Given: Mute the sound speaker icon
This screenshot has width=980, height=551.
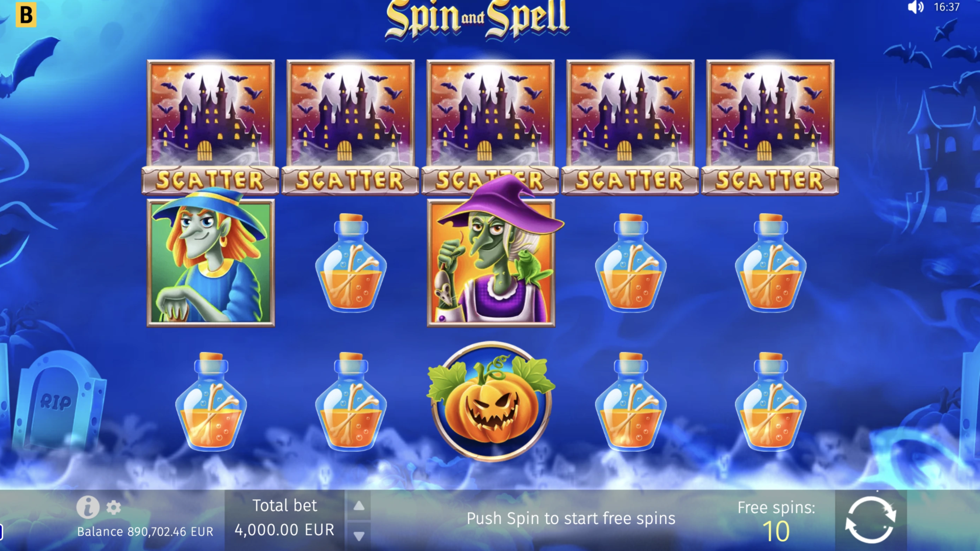Looking at the screenshot, I should coord(916,7).
